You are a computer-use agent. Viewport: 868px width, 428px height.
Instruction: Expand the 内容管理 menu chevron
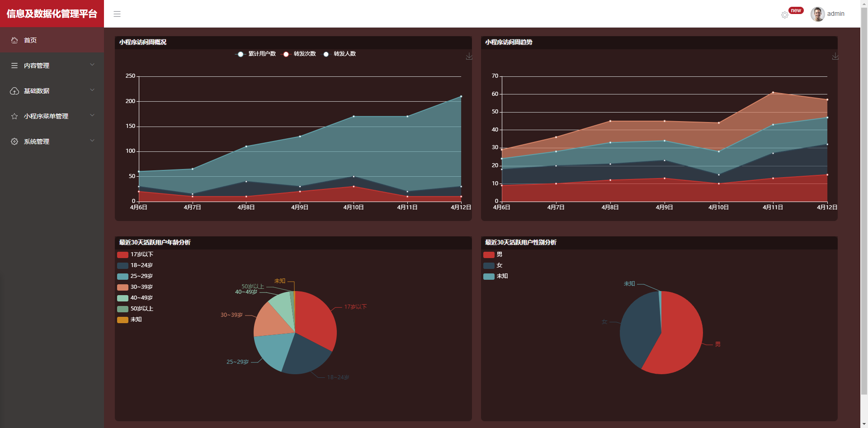coord(92,65)
